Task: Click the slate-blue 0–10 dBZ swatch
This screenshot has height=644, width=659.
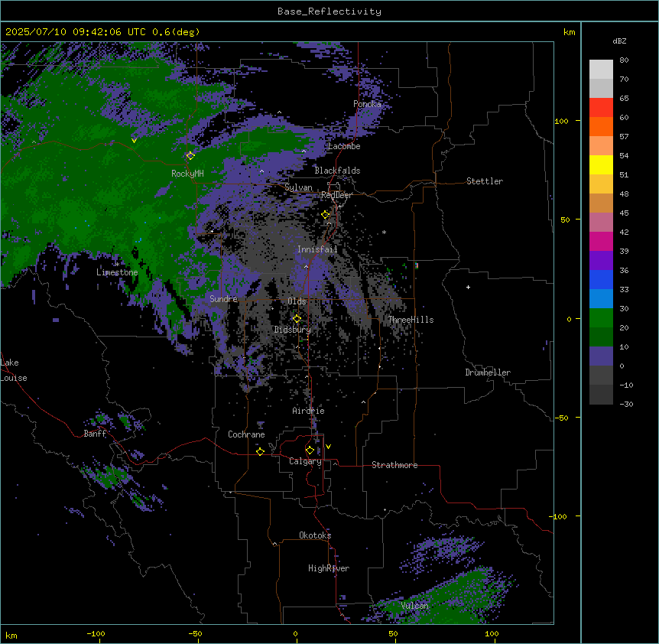Action: click(x=601, y=356)
